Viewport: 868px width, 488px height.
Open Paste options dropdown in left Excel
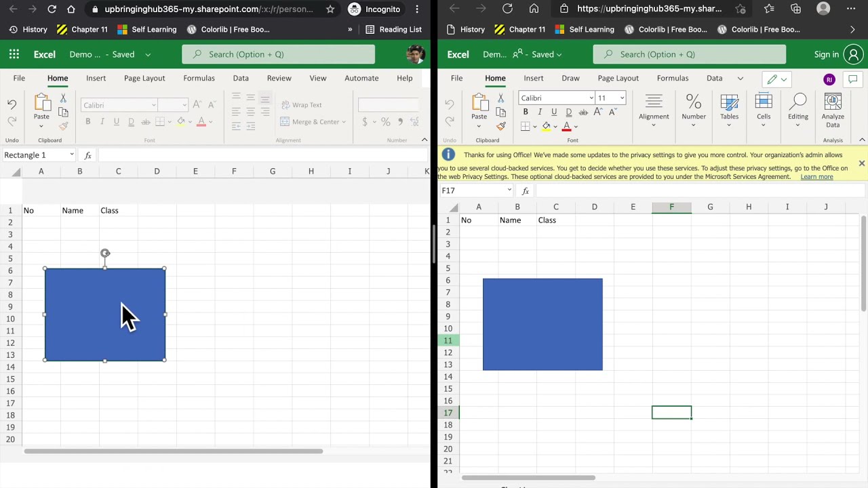[x=41, y=126]
